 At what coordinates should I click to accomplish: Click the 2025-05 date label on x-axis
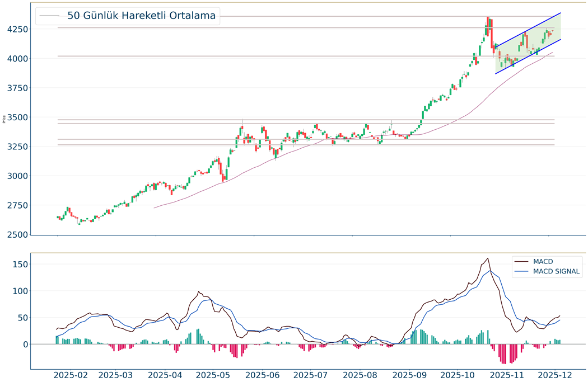214,375
